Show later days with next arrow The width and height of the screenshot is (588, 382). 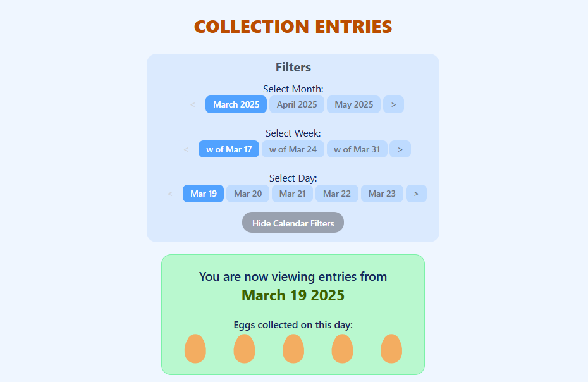tap(416, 194)
